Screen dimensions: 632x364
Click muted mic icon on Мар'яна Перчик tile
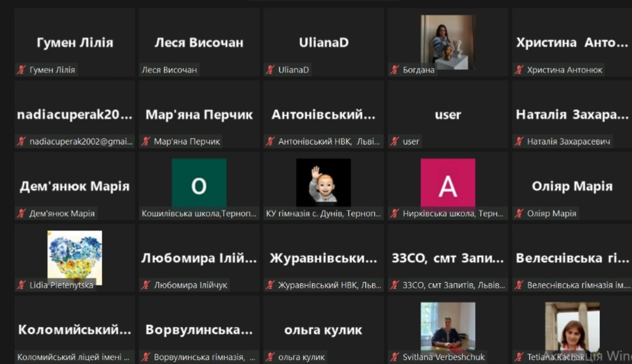coord(146,141)
